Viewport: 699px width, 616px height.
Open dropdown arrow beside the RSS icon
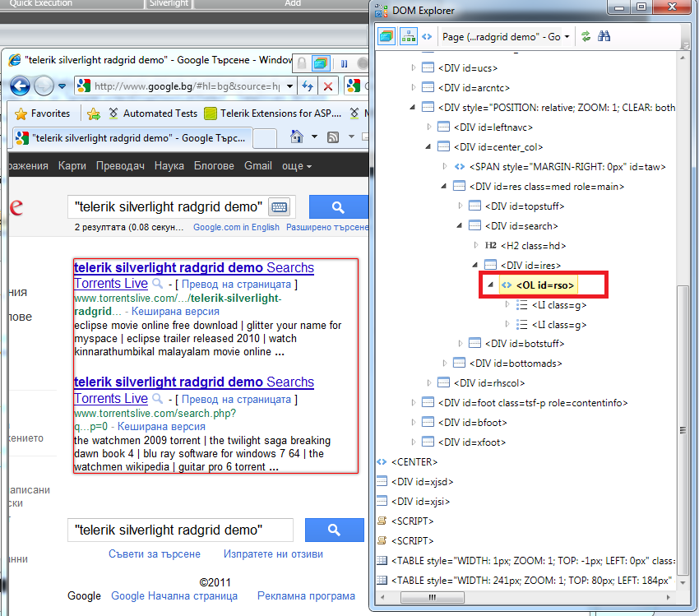[351, 137]
